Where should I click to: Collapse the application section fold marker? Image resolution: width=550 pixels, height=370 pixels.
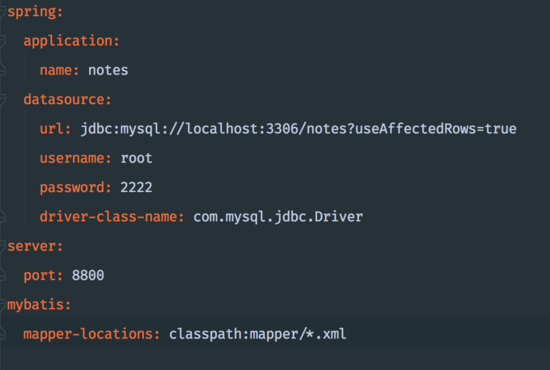click(x=2, y=41)
